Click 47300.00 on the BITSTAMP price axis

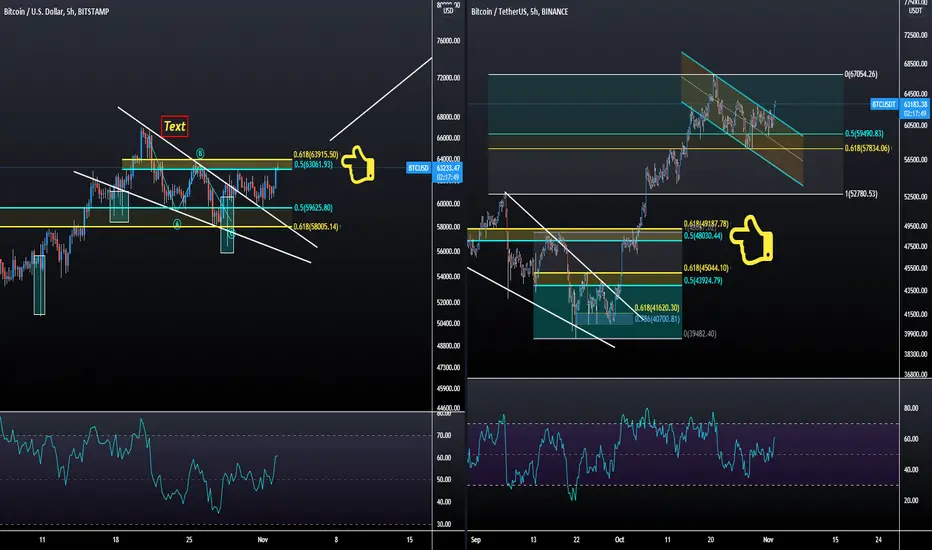click(449, 367)
